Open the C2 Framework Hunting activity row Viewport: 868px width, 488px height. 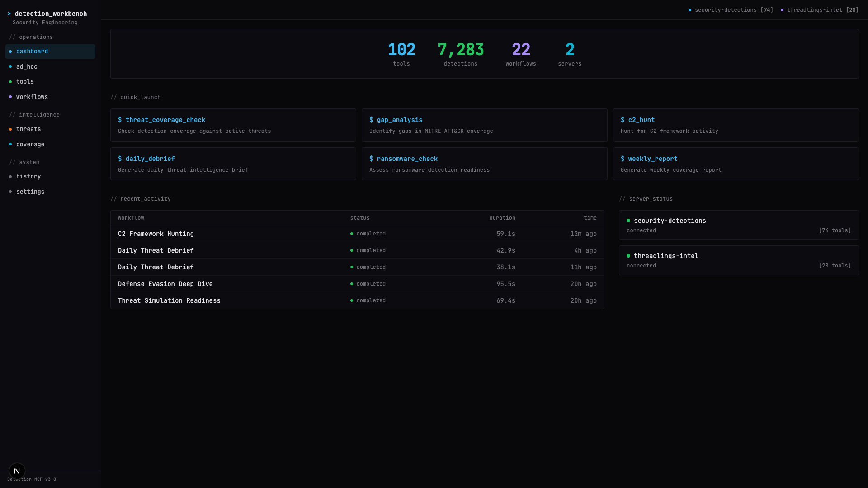357,234
